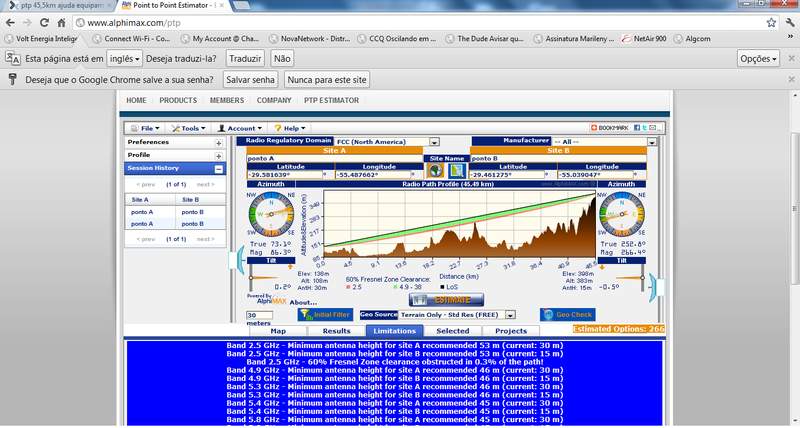Open the Manufacturer dropdown
The width and height of the screenshot is (800, 428).
(x=652, y=142)
